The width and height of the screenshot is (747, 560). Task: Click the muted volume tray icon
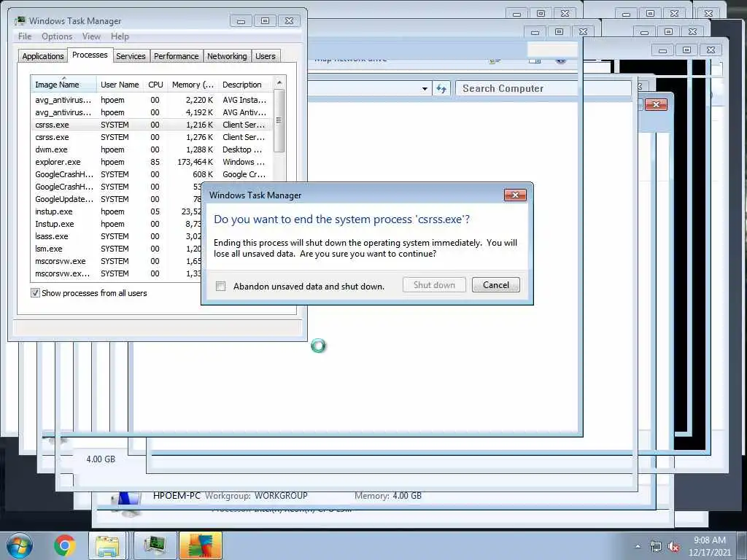click(673, 547)
